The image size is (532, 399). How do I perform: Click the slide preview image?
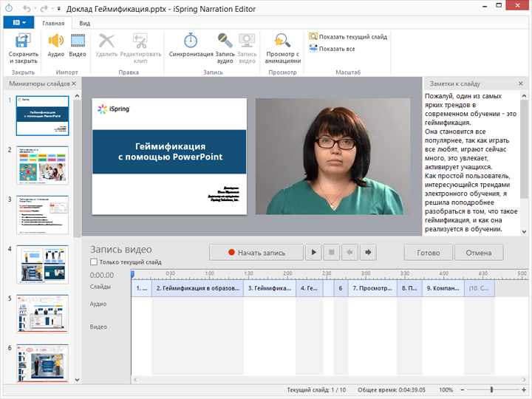pos(169,157)
